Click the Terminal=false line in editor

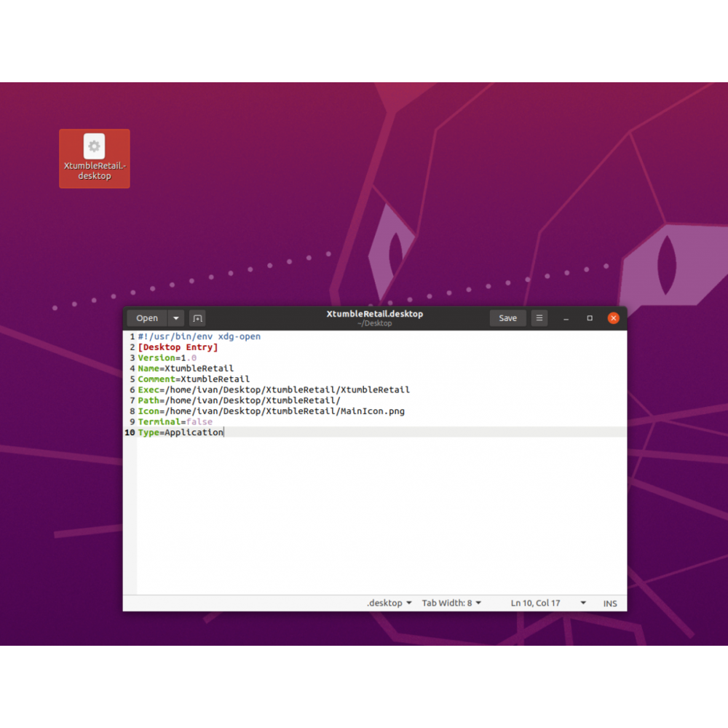175,422
